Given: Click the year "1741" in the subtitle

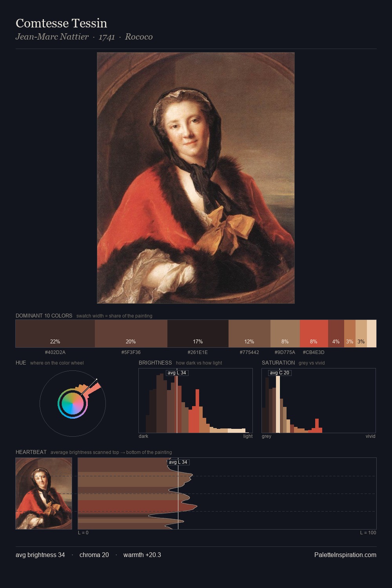Looking at the screenshot, I should pos(107,37).
